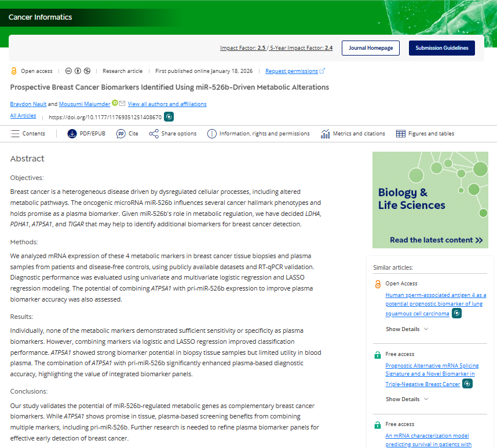Open the Contents menu icon
The image size is (497, 448).
click(x=16, y=134)
